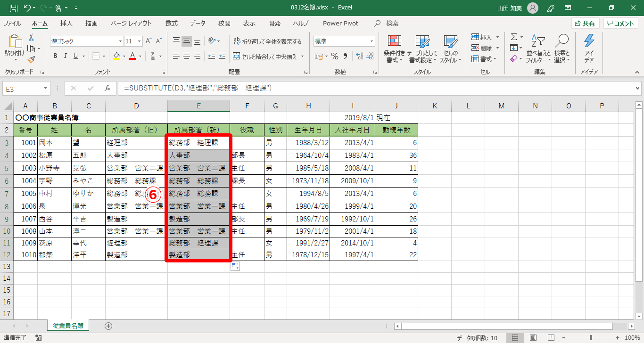Expand the borders dropdown arrow
Image resolution: width=644 pixels, height=343 pixels.
click(104, 57)
